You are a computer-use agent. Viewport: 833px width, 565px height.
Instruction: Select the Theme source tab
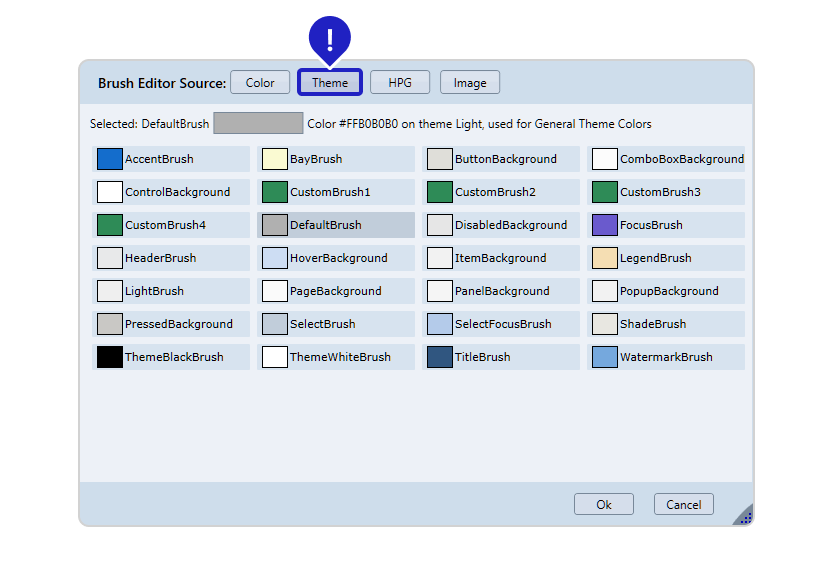(330, 83)
